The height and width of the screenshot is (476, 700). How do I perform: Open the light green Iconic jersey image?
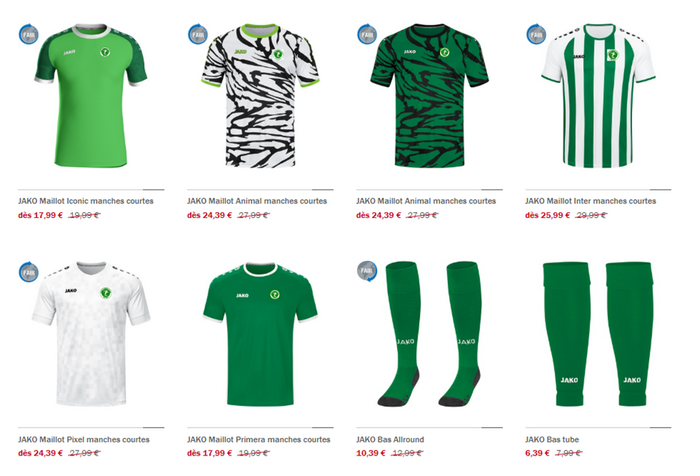click(x=91, y=96)
